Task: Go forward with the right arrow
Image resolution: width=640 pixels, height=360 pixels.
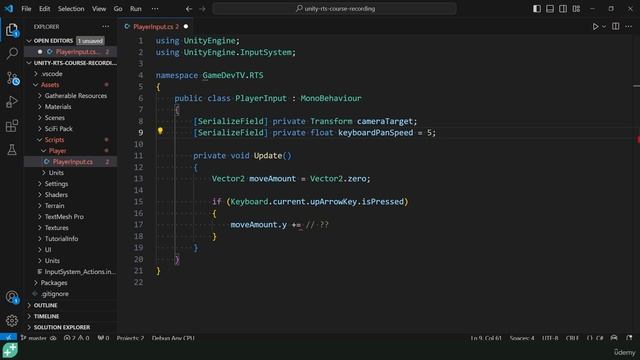Action: click(x=202, y=9)
